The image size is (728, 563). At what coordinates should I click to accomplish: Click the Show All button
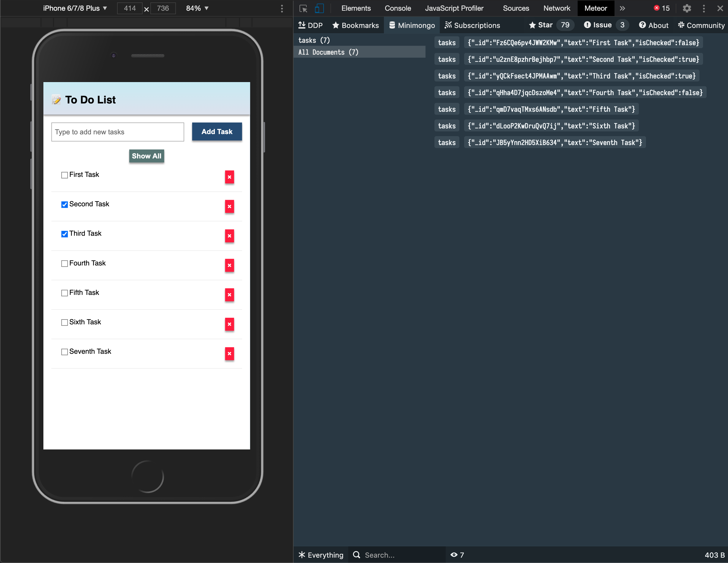pos(146,156)
